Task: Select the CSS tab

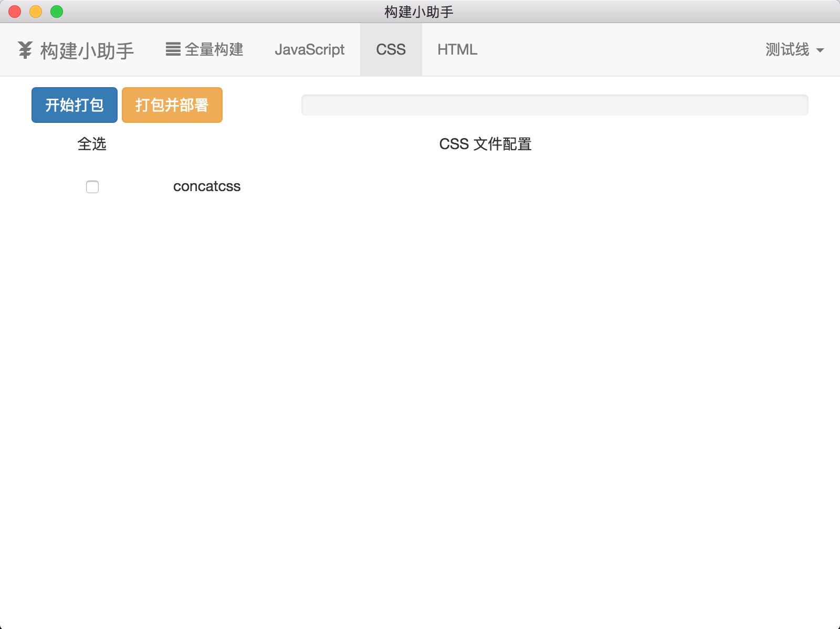Action: [x=391, y=49]
